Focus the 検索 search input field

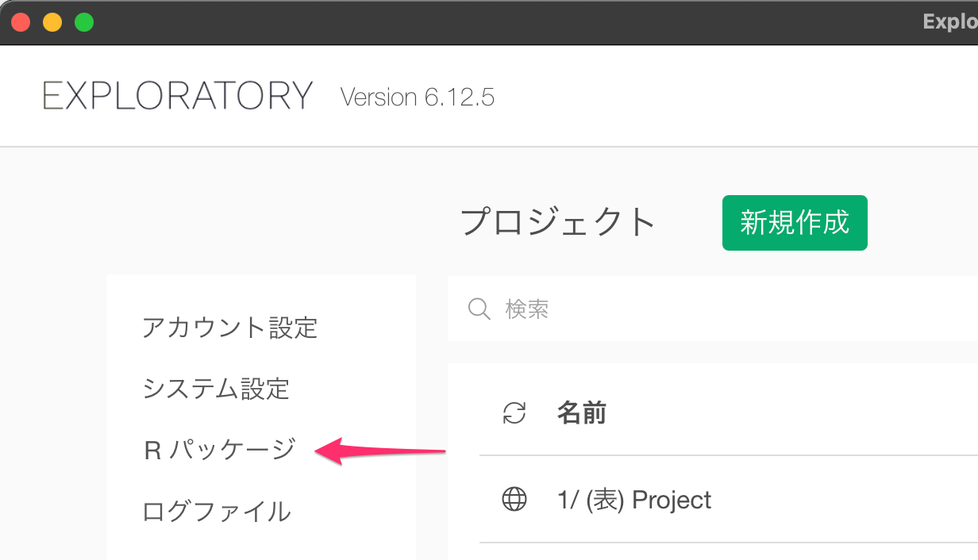[713, 309]
